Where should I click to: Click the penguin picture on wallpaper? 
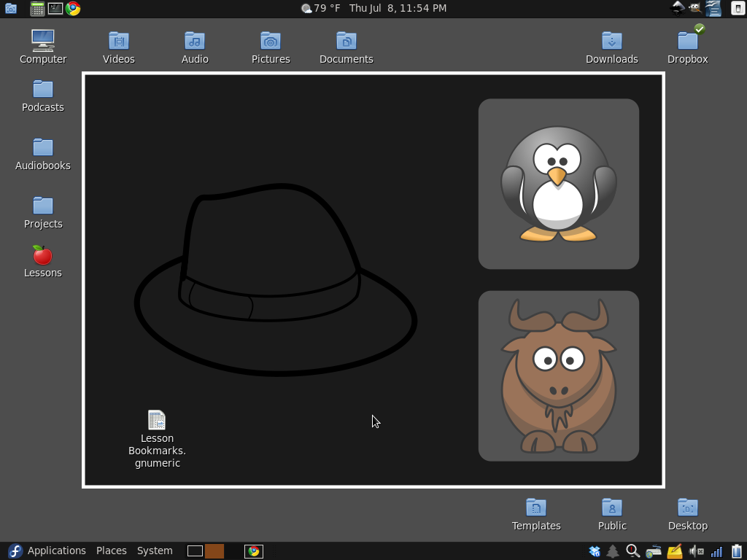[558, 184]
